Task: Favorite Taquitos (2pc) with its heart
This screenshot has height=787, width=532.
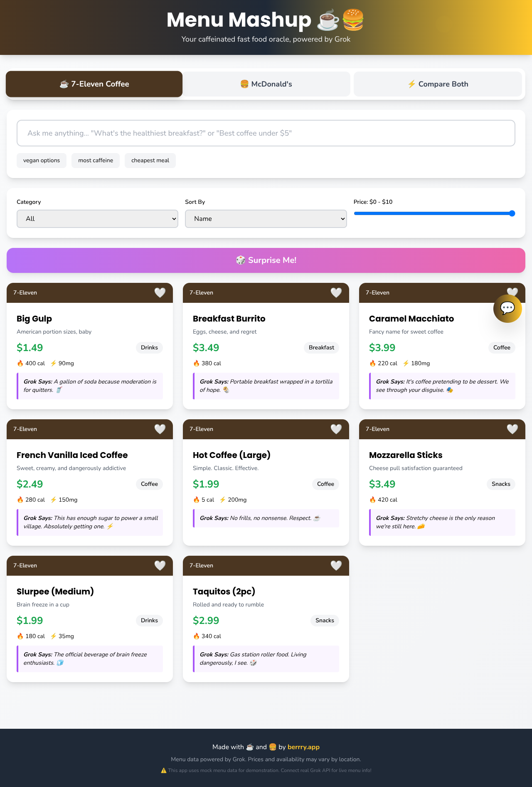Action: coord(336,566)
